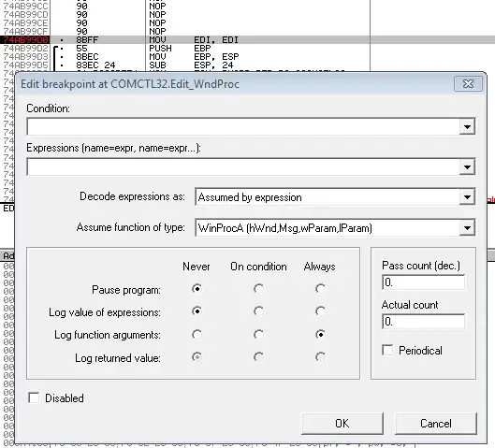Set Log function arguments On condition
Image resolution: width=495 pixels, height=448 pixels.
[x=258, y=334]
